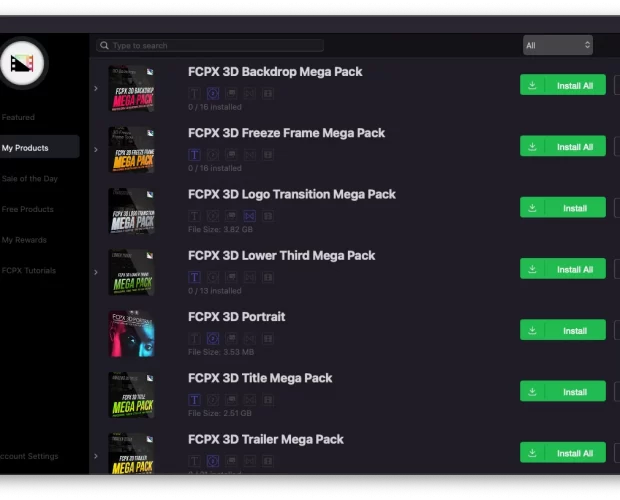Expand the FCPX 3D Lower Third Mega Pack row
620x500 pixels.
coord(96,272)
